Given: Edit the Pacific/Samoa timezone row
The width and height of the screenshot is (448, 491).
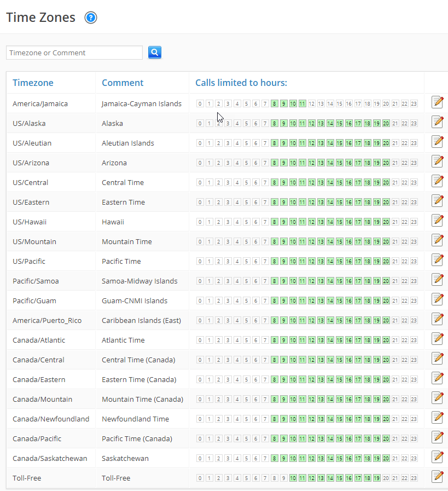Looking at the screenshot, I should (x=438, y=280).
